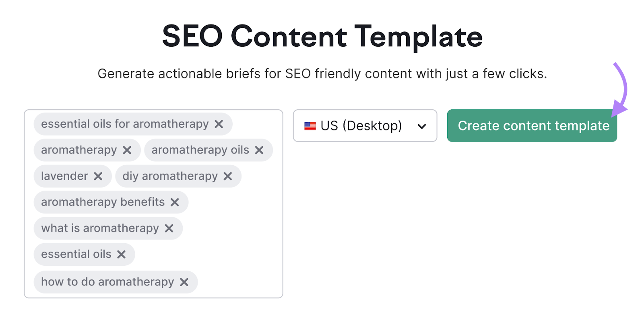Delete the "aromatherapy benefits" keyword
Image resolution: width=644 pixels, height=322 pixels.
(175, 202)
